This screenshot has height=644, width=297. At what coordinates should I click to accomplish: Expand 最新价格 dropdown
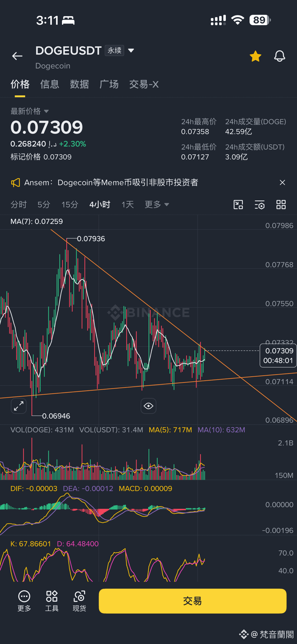(29, 111)
